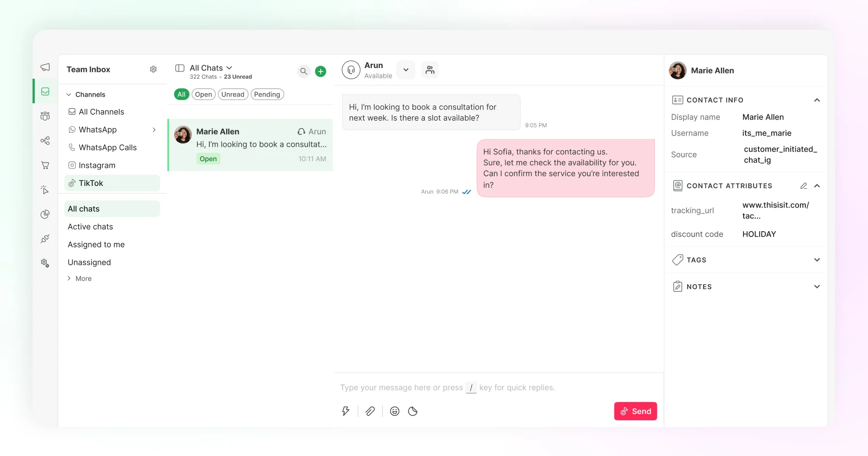Open the All Chats dropdown

coord(211,68)
